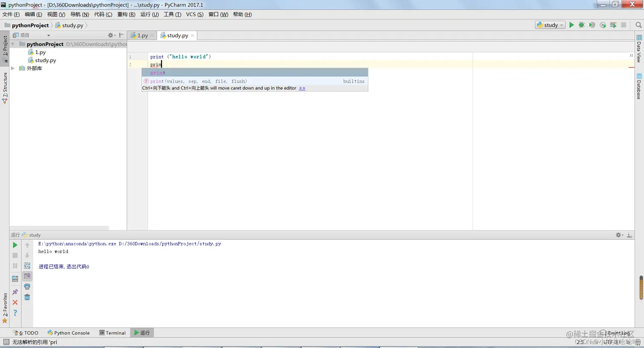This screenshot has width=644, height=348.
Task: Start debugging with the green bug icon
Action: point(582,25)
